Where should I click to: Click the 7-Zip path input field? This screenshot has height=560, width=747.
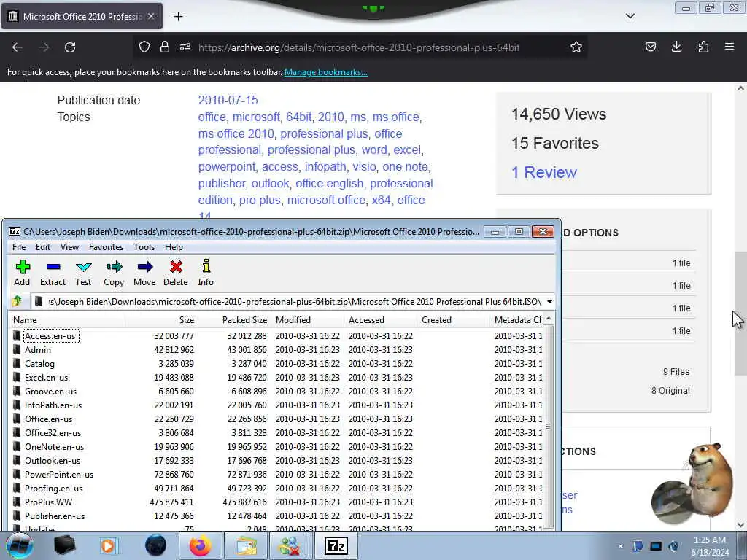click(x=288, y=302)
